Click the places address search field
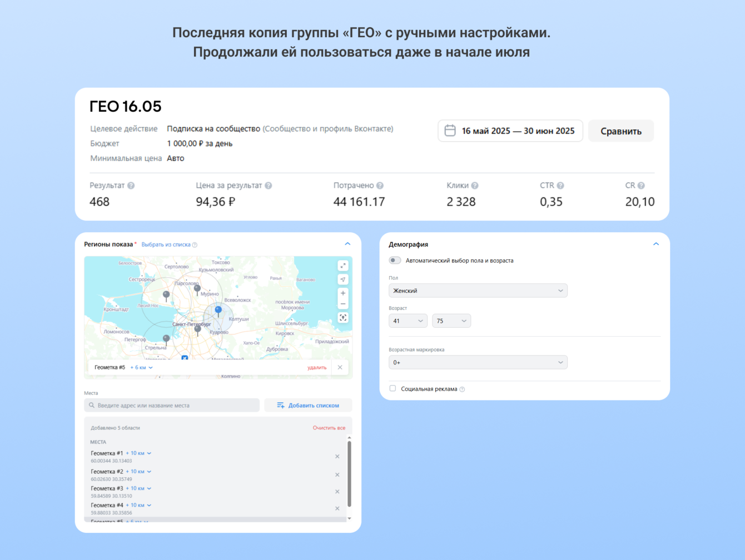This screenshot has height=560, width=745. click(x=172, y=406)
